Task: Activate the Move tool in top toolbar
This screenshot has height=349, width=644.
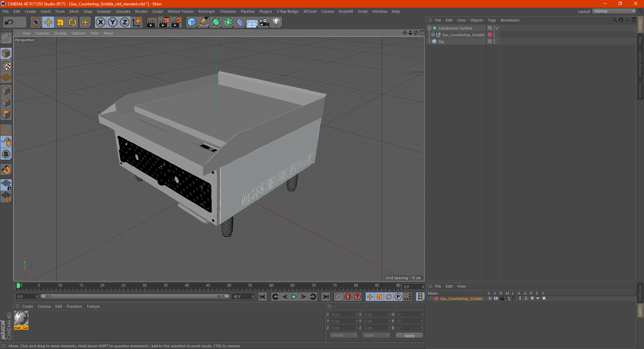Action: (48, 22)
